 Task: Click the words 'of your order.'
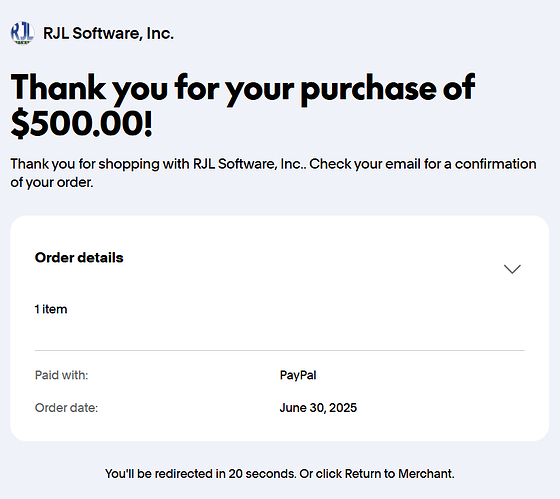point(52,183)
